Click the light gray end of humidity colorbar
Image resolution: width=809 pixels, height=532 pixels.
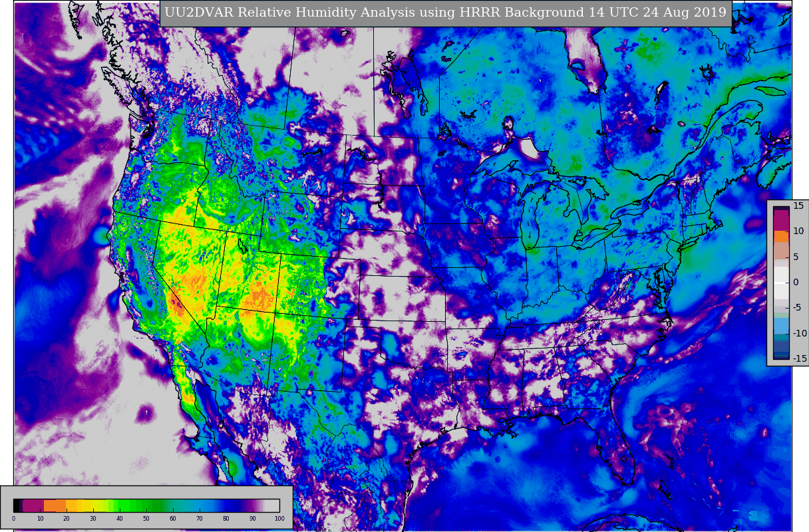[x=273, y=505]
